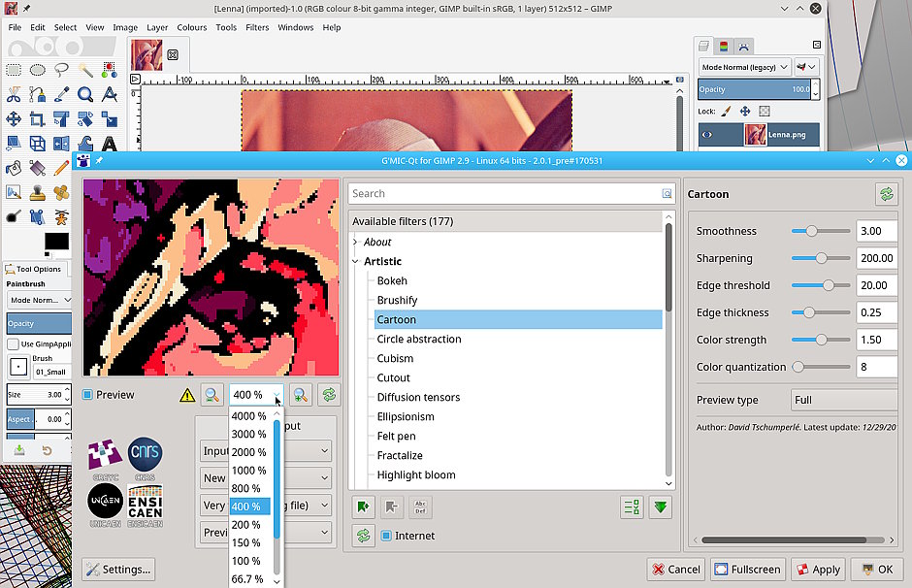Image resolution: width=912 pixels, height=588 pixels.
Task: Select the Heal bandage tool
Action: click(x=61, y=192)
